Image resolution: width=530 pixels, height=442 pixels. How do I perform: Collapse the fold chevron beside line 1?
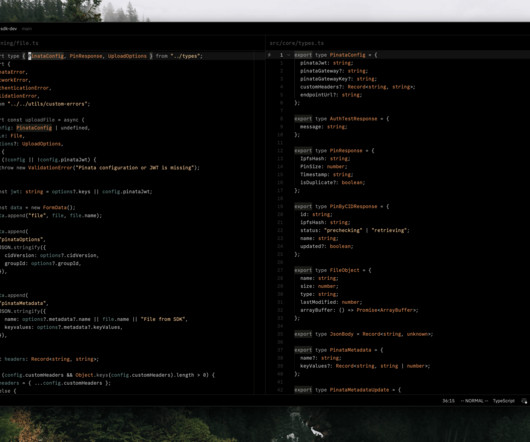pyautogui.click(x=288, y=55)
